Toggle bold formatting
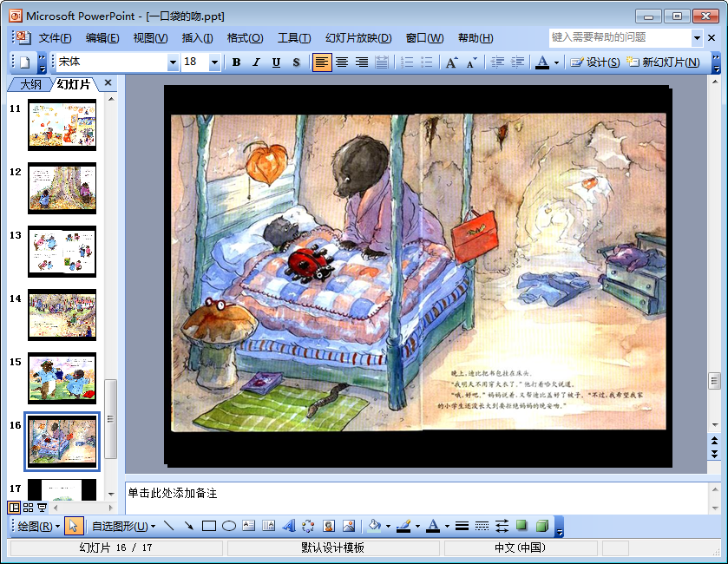Screen dimensions: 728x564 (236, 62)
